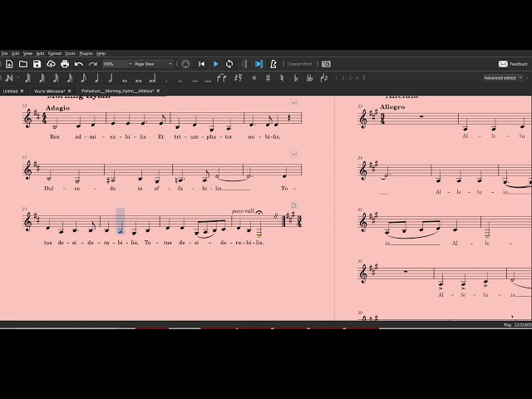This screenshot has height=399, width=532.
Task: Select the leftmost 128th note duration
Action: (27, 78)
